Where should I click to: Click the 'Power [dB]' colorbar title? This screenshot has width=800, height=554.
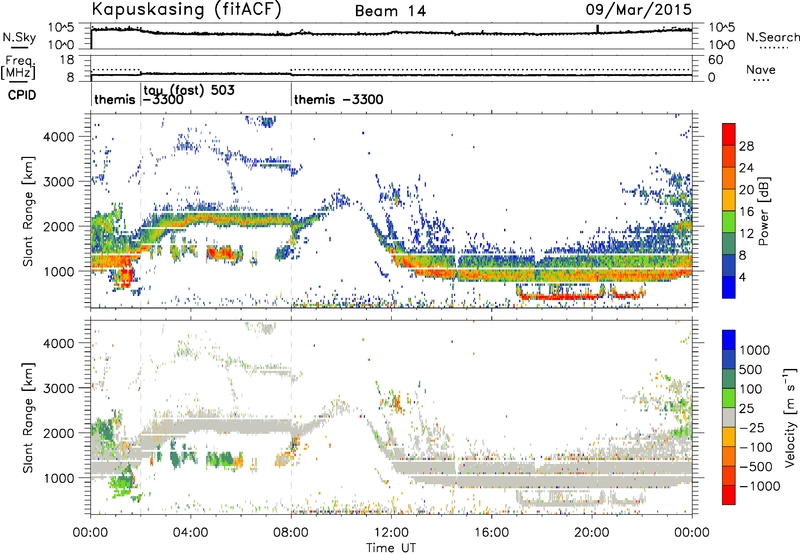click(763, 211)
